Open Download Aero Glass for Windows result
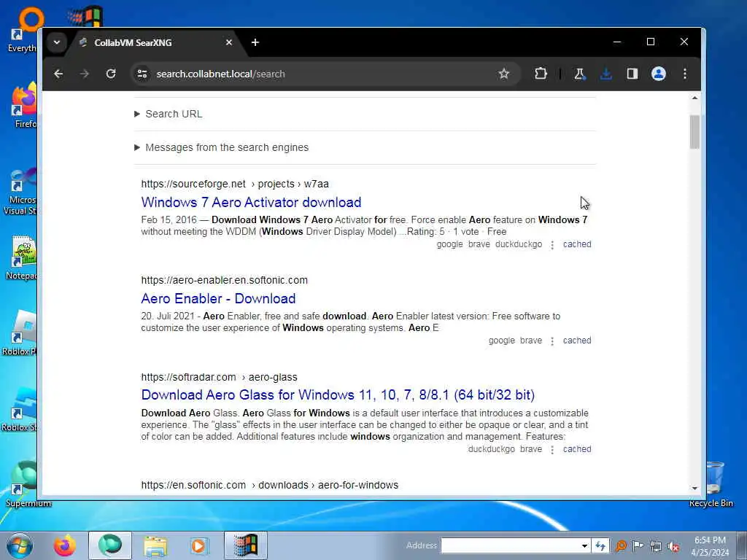747x560 pixels. click(x=338, y=394)
